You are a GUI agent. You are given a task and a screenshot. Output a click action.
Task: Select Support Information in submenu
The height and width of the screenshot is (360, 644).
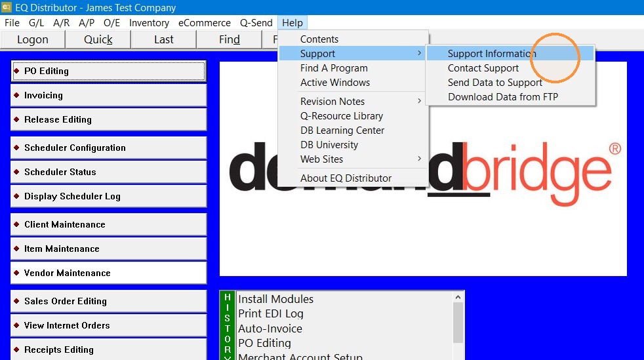click(510, 53)
